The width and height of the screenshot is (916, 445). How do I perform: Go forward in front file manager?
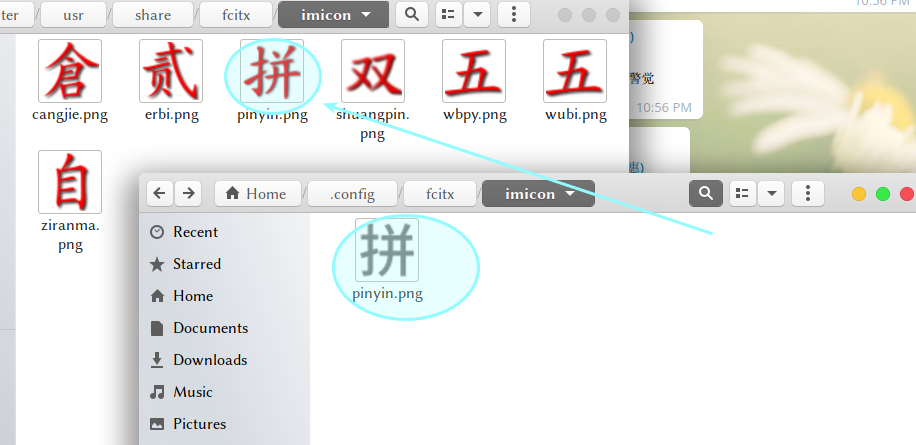188,193
